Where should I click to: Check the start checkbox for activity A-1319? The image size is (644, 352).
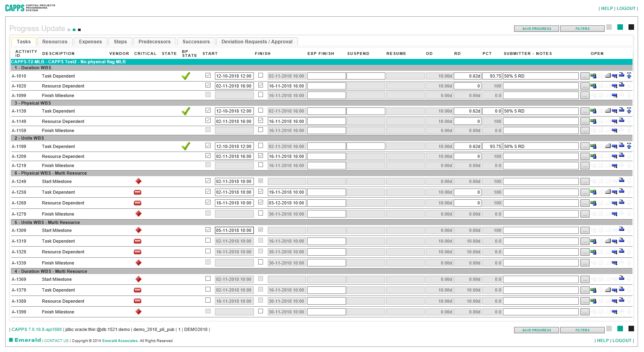(x=208, y=241)
